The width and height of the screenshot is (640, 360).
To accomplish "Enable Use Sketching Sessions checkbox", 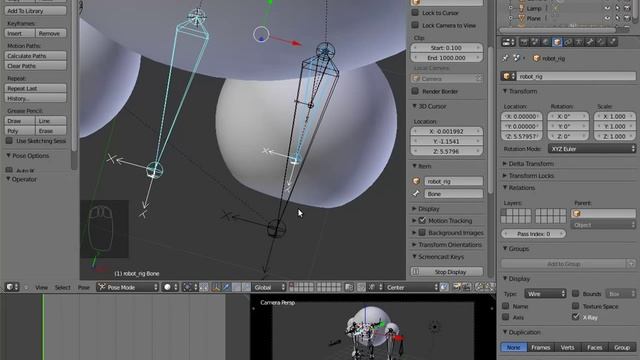I will click(x=9, y=141).
